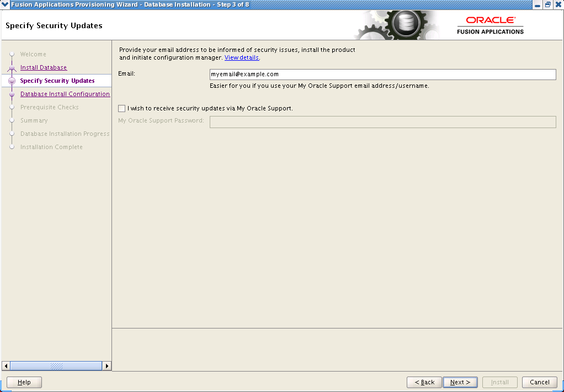This screenshot has height=392, width=564.
Task: Click the 'Email:' field label
Action: pos(126,74)
